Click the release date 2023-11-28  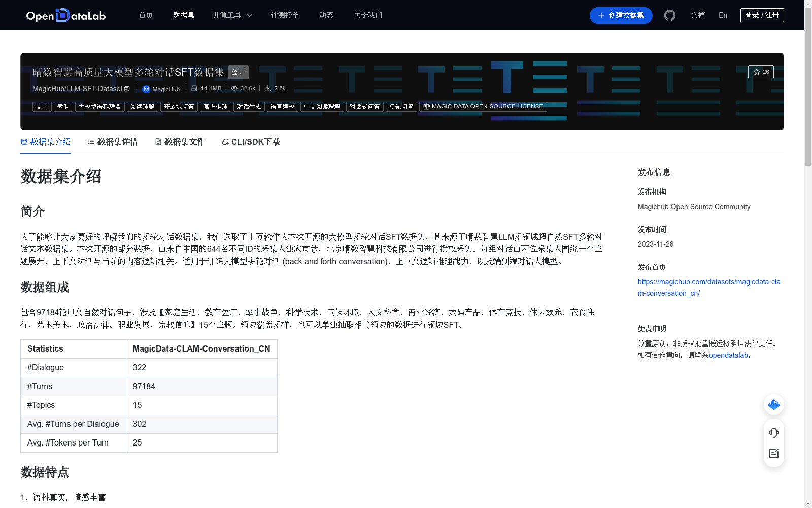(656, 244)
